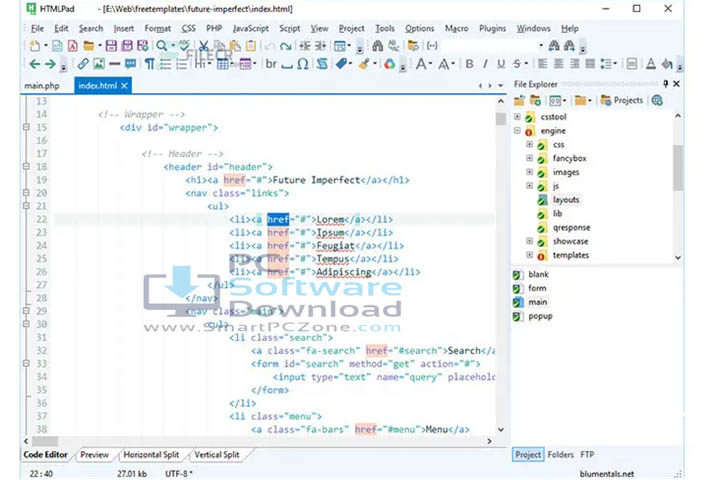
Task: Toggle Italic formatting I button
Action: click(x=485, y=64)
